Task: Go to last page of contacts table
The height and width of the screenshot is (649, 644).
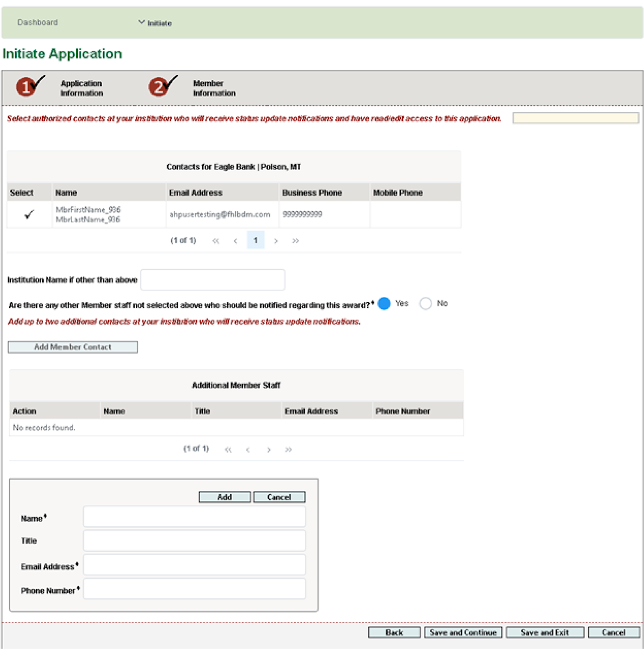Action: (295, 241)
